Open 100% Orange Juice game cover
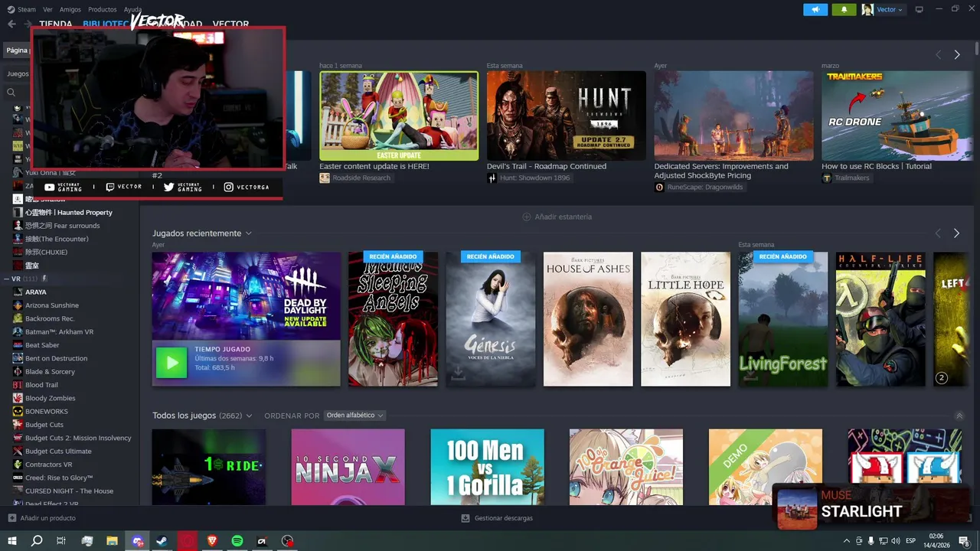980x551 pixels. pyautogui.click(x=626, y=467)
